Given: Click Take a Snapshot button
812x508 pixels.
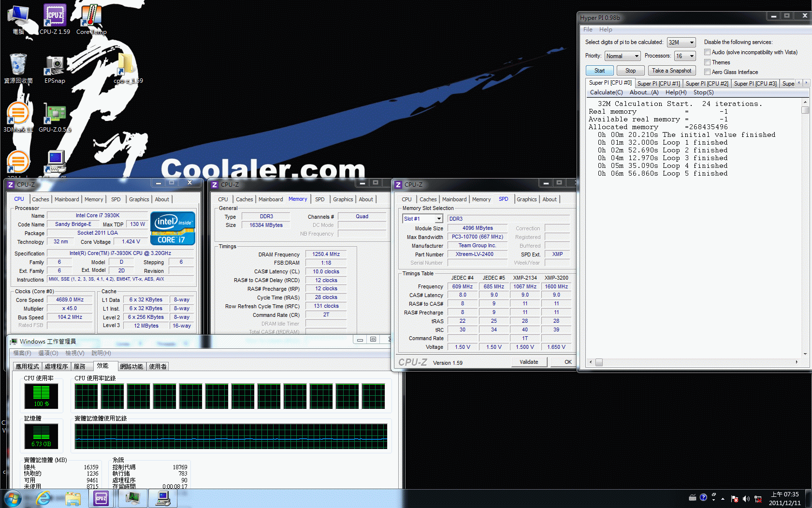Looking at the screenshot, I should 672,71.
